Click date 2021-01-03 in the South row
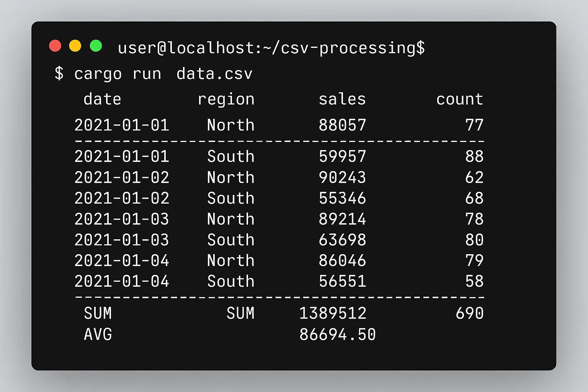This screenshot has width=588, height=392. click(x=122, y=240)
